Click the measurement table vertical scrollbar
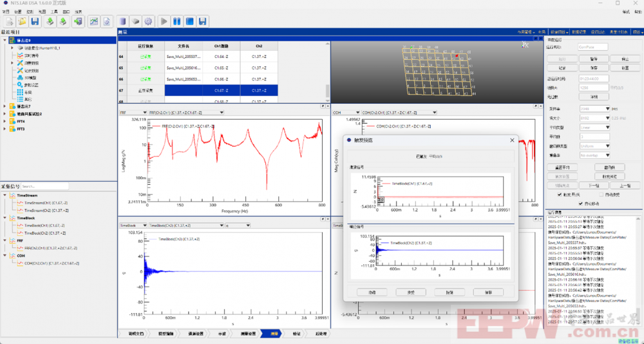 pyautogui.click(x=327, y=72)
